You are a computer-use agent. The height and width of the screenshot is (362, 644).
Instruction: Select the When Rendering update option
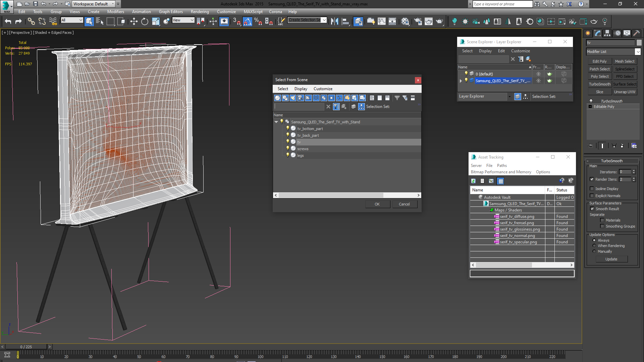594,246
